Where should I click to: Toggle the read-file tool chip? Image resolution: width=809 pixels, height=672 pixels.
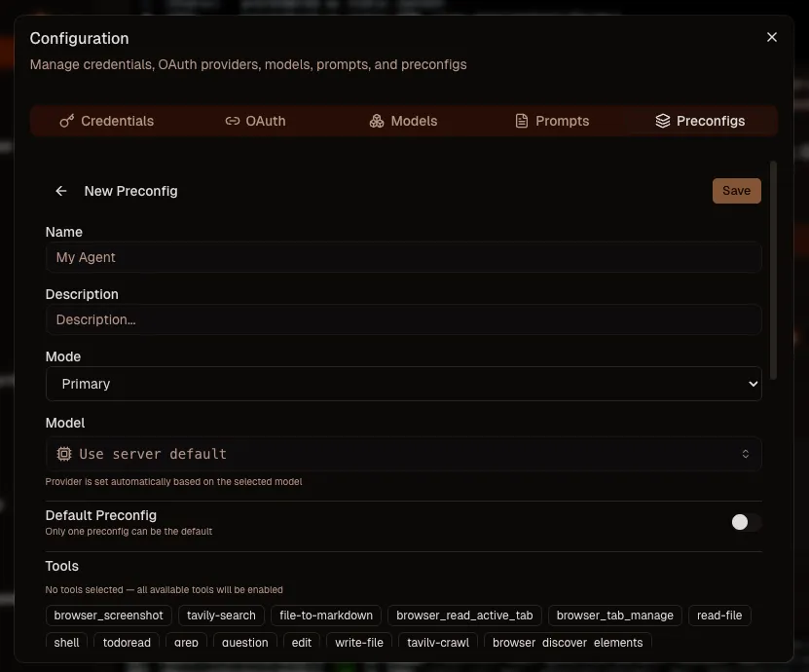(x=719, y=616)
